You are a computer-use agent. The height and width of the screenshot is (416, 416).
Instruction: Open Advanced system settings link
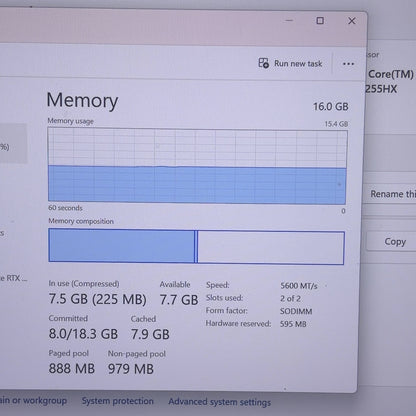219,402
